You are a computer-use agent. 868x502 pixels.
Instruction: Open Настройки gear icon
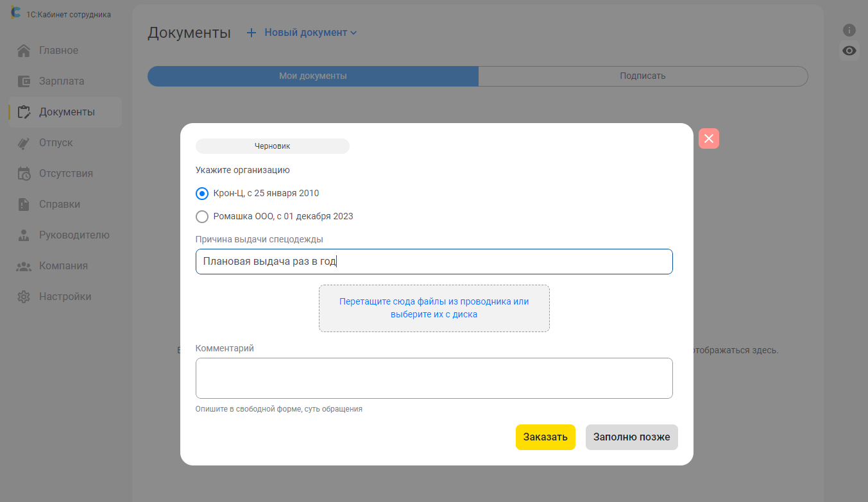24,297
